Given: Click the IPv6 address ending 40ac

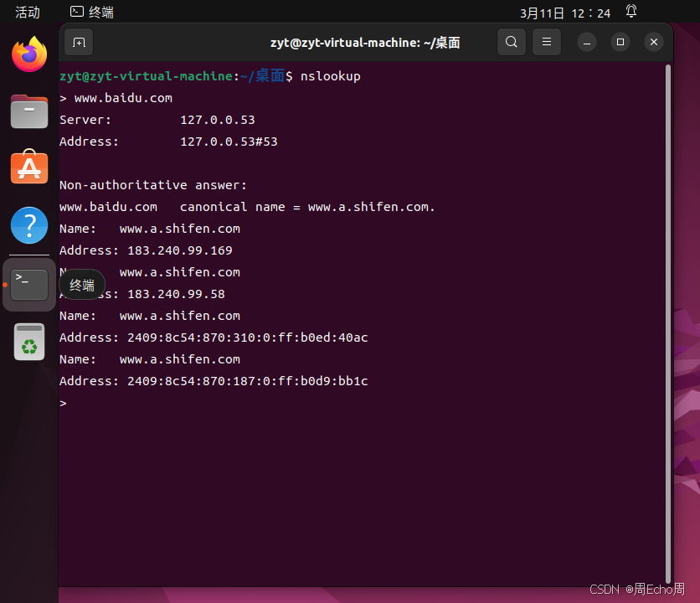Looking at the screenshot, I should point(248,338).
